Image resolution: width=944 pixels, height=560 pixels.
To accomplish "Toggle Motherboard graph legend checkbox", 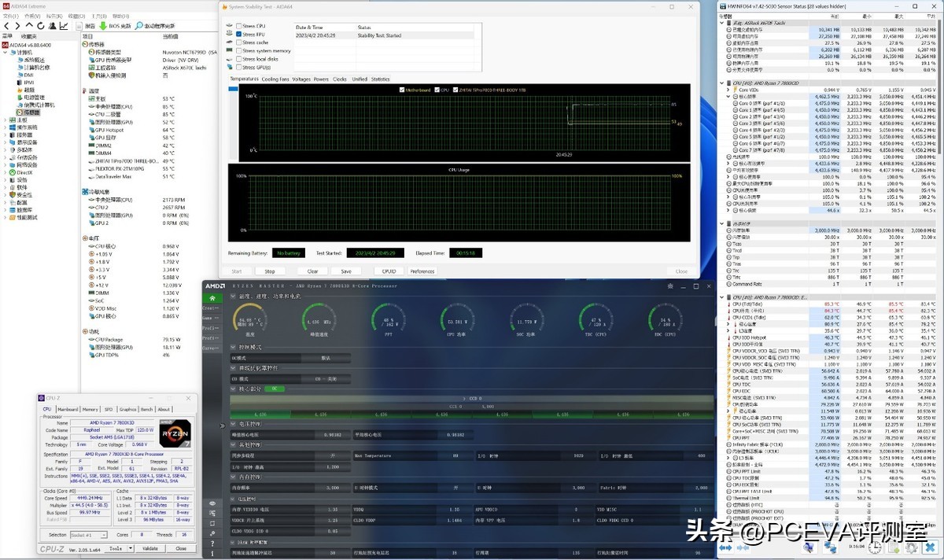I will [402, 90].
